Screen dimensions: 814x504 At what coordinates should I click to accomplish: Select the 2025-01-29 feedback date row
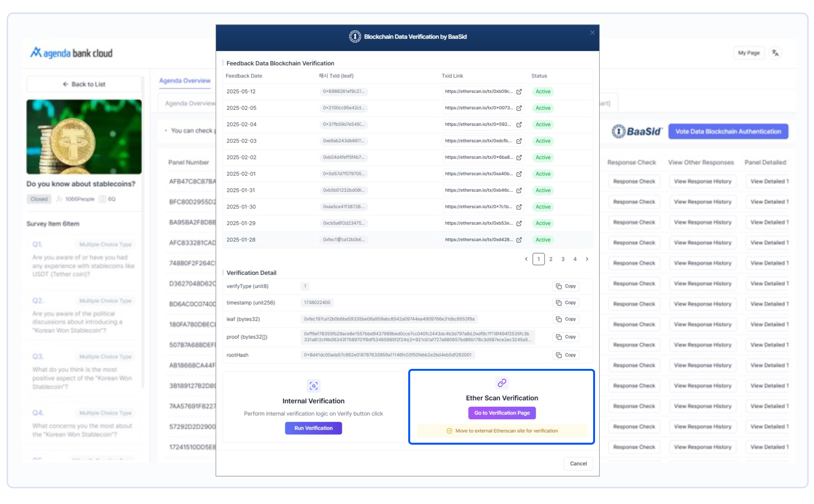(x=408, y=223)
